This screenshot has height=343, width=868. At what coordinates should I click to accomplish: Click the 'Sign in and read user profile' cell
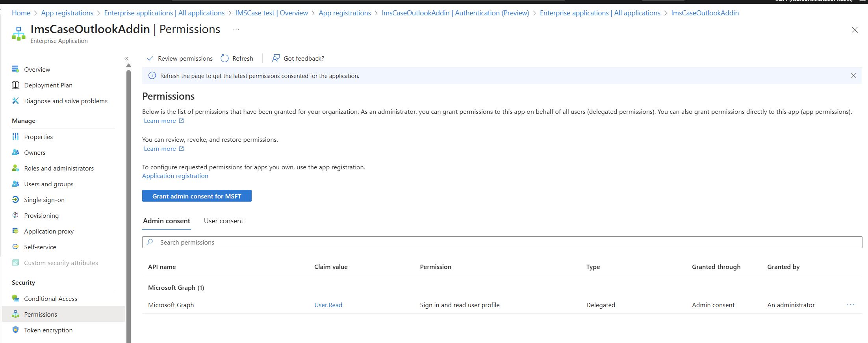click(460, 305)
